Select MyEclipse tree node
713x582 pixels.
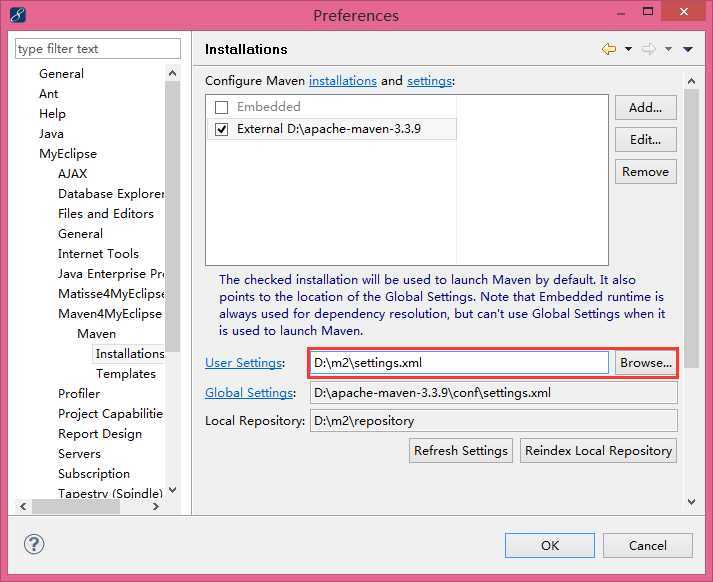pos(68,154)
